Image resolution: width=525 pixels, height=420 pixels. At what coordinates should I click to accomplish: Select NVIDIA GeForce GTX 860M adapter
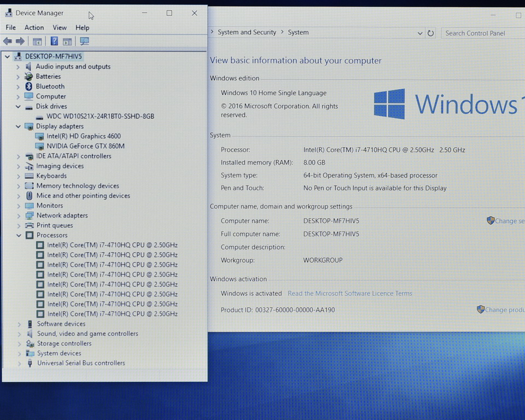(x=85, y=146)
